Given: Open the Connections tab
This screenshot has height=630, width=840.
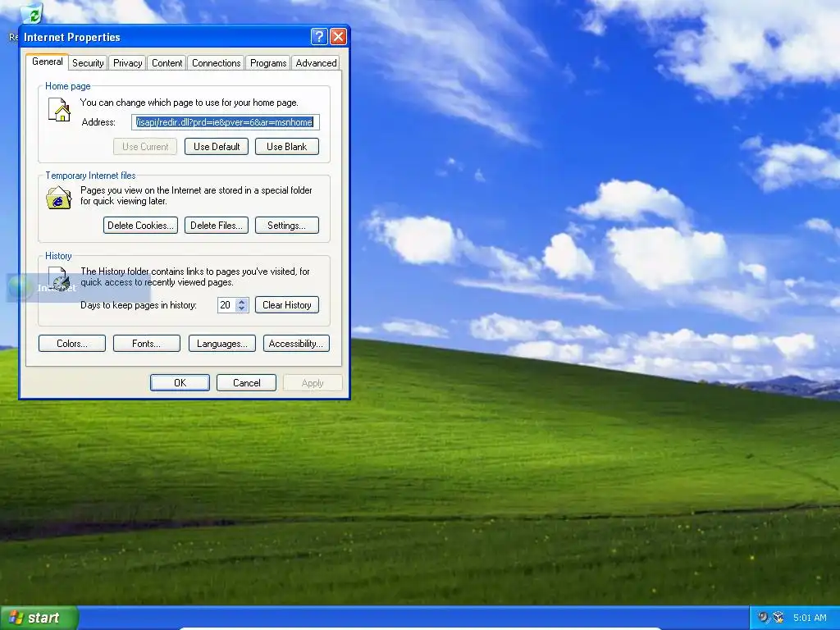Looking at the screenshot, I should coord(216,63).
